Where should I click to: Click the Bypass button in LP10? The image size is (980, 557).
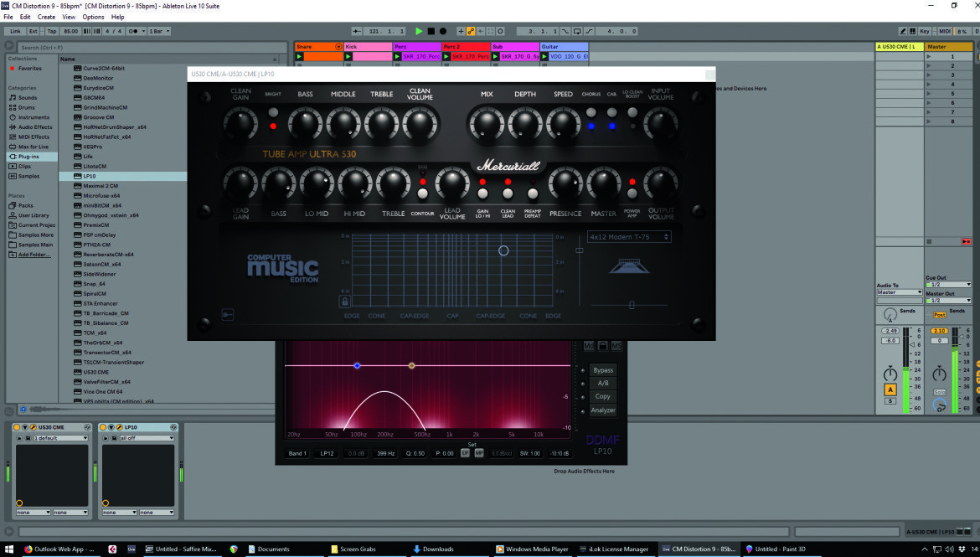pyautogui.click(x=603, y=370)
